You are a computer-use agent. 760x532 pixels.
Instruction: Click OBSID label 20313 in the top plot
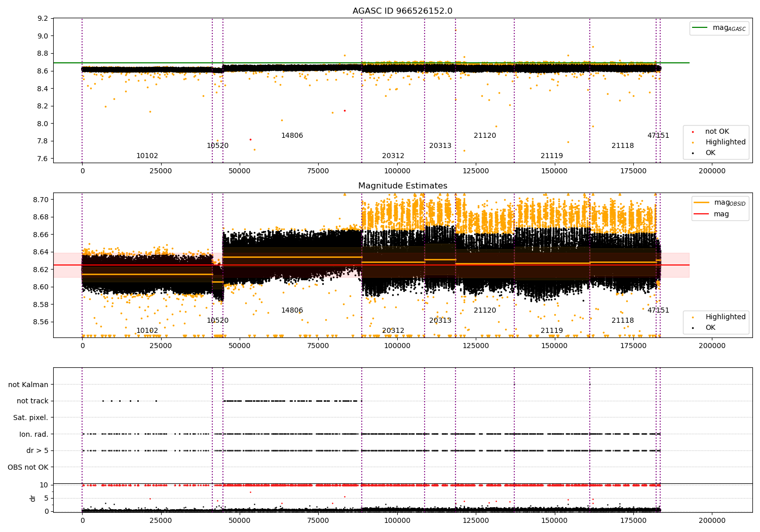click(x=440, y=146)
